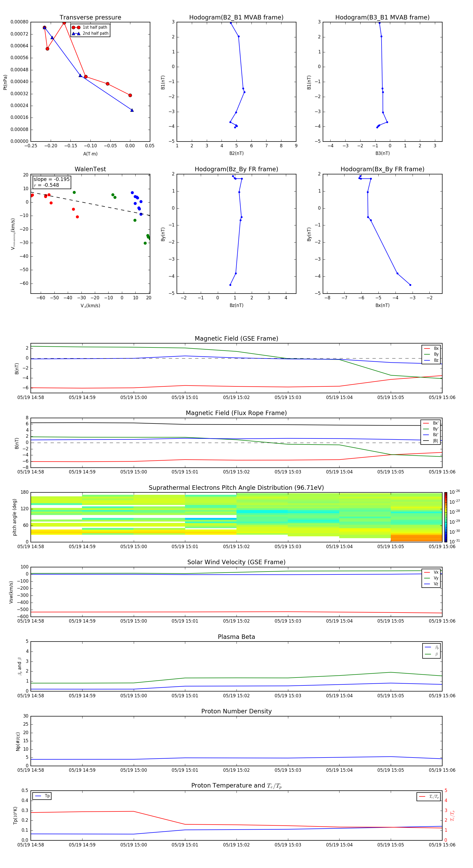
Task: Click the "B2(nT)" x-axis label
Action: click(x=236, y=153)
